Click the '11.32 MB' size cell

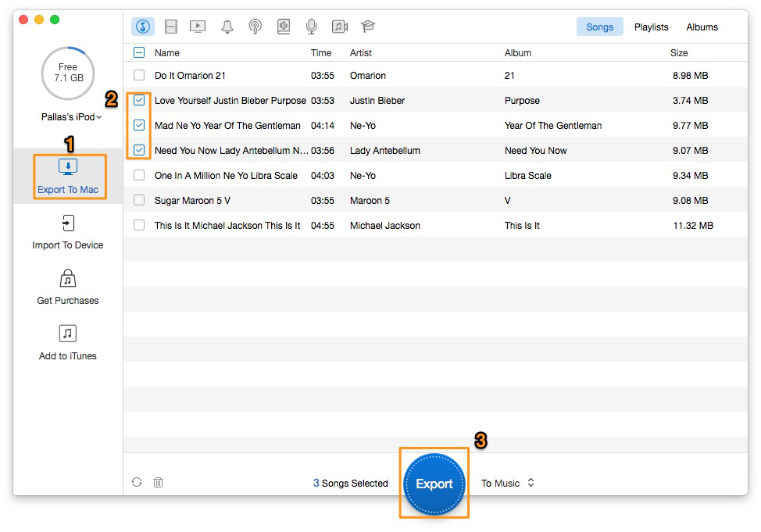tap(693, 225)
